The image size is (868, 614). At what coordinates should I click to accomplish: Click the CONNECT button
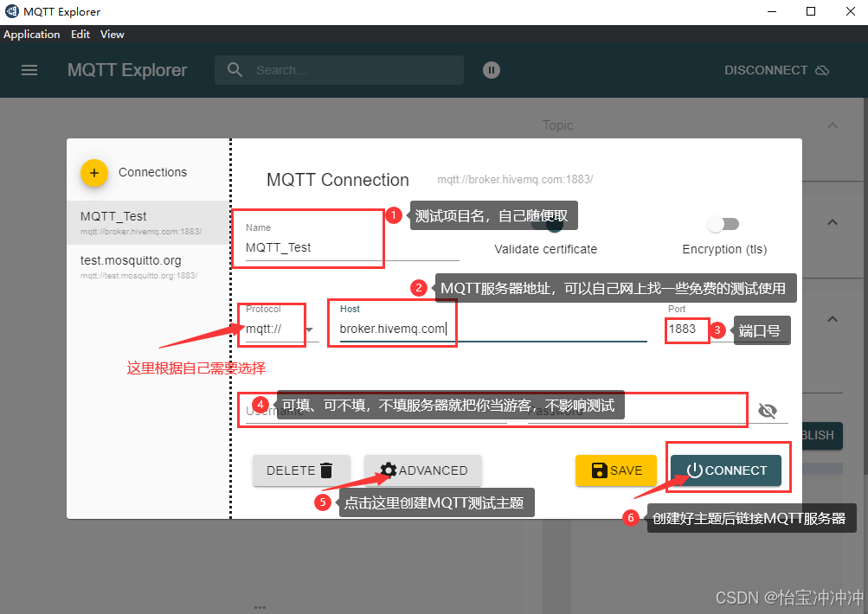tap(726, 470)
